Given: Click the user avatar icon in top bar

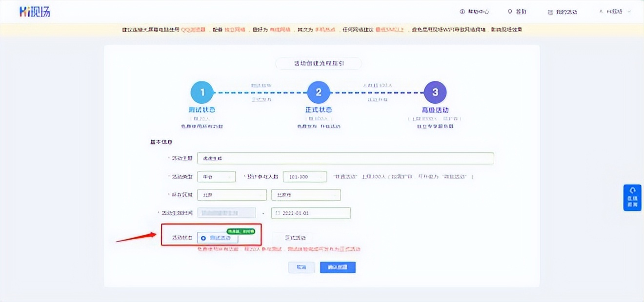Looking at the screenshot, I should (x=602, y=11).
